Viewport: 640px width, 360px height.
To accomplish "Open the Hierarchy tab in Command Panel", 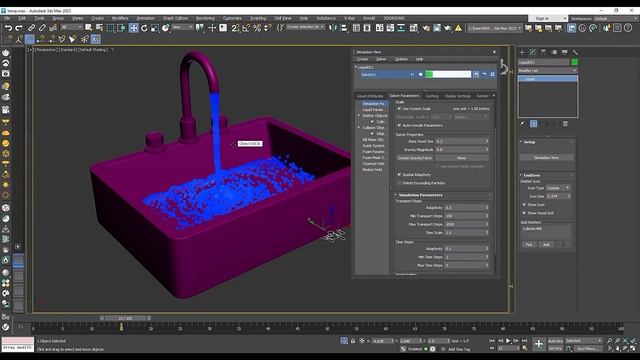I will 543,52.
